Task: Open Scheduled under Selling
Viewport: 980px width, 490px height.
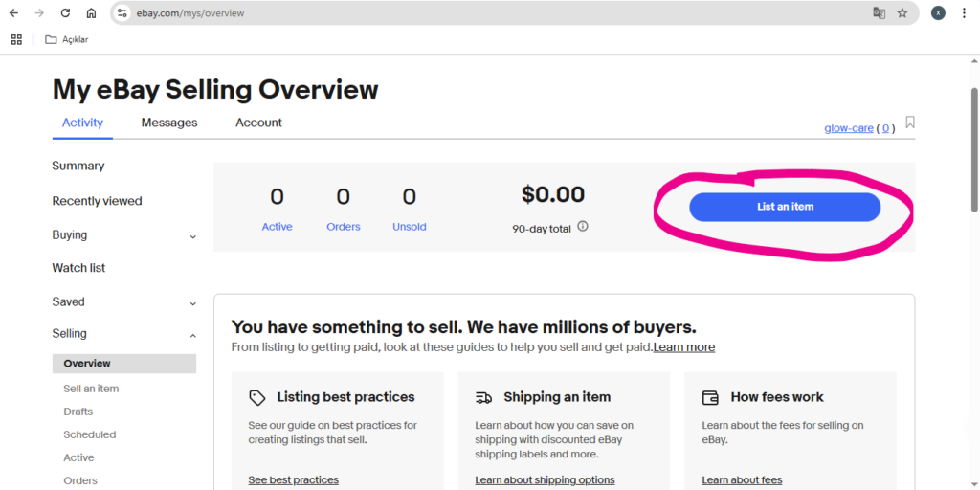Action: click(90, 434)
